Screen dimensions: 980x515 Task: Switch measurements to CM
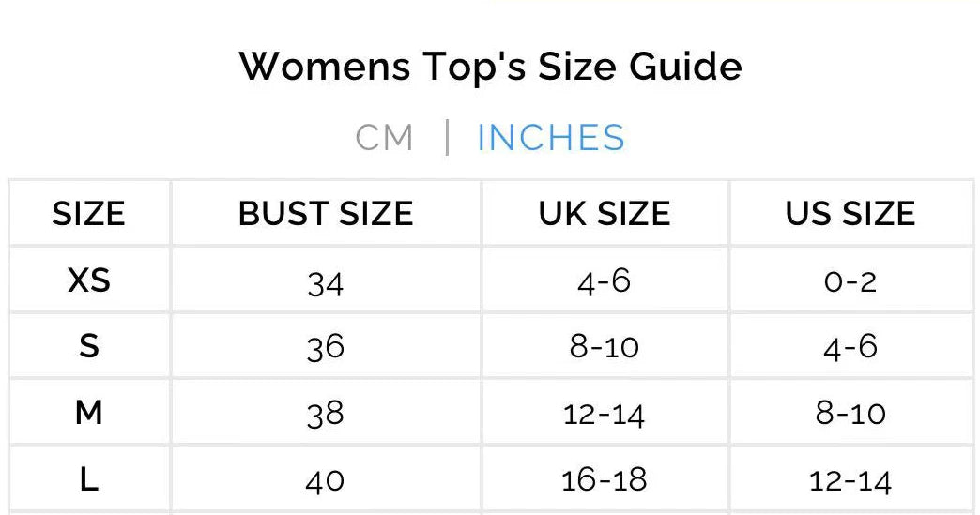point(384,138)
